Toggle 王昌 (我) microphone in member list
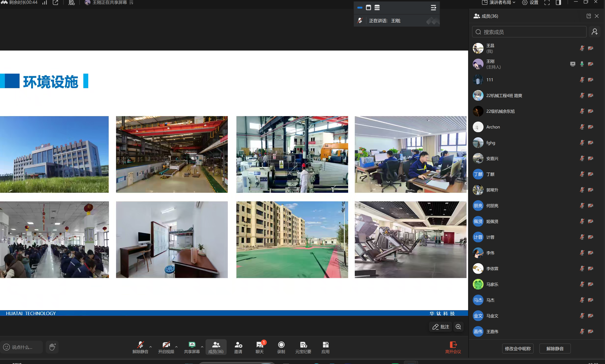The image size is (605, 364). point(582,48)
